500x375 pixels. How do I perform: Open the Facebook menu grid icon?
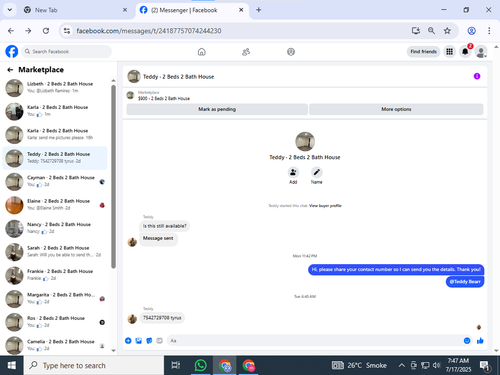click(449, 52)
